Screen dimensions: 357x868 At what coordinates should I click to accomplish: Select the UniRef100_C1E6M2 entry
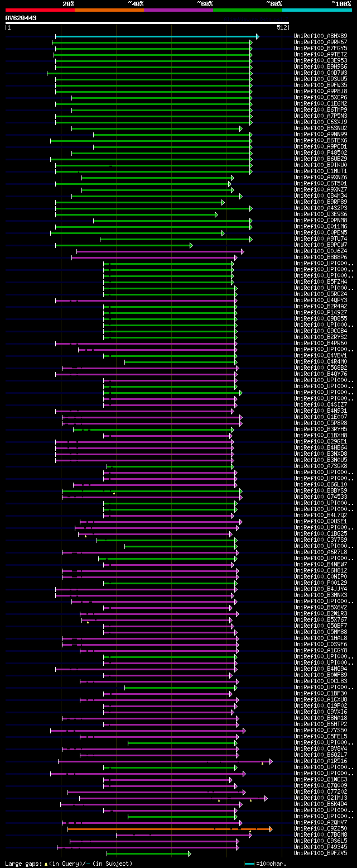320,104
